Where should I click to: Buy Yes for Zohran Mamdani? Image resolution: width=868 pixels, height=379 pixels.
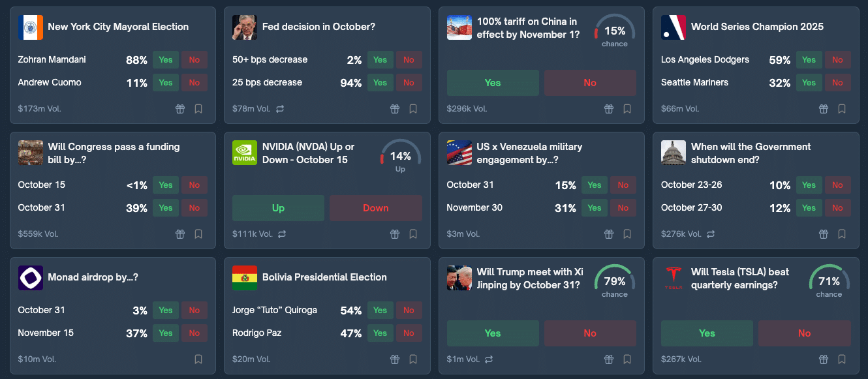166,60
